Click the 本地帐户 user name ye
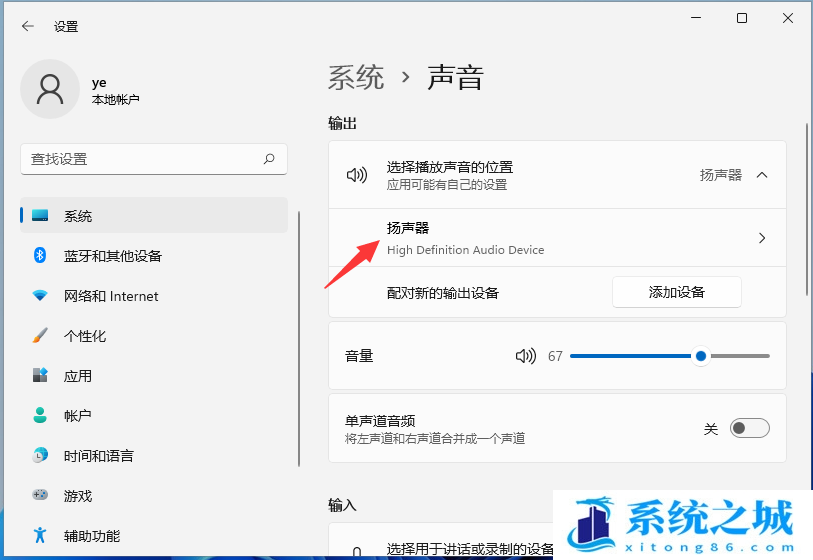 (99, 83)
